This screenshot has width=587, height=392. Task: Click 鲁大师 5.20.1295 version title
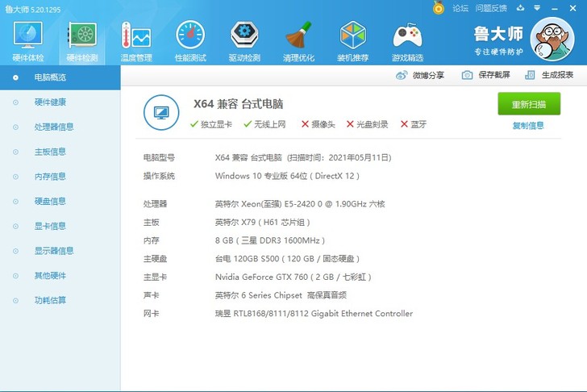point(33,10)
